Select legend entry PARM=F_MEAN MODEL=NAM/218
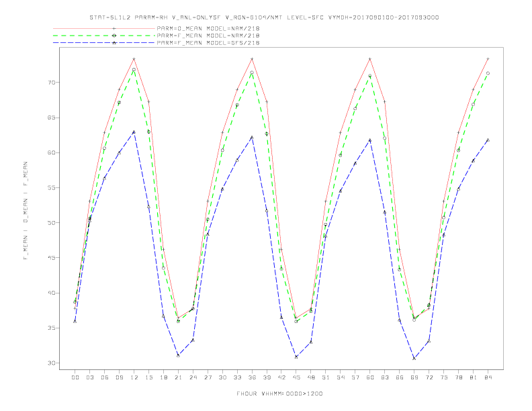 point(208,36)
